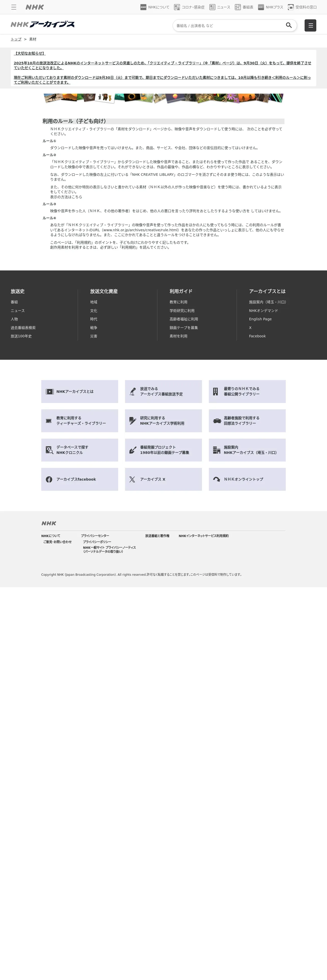
Task: Click the projector icon for 回想法ライブラリー
Action: point(217,421)
